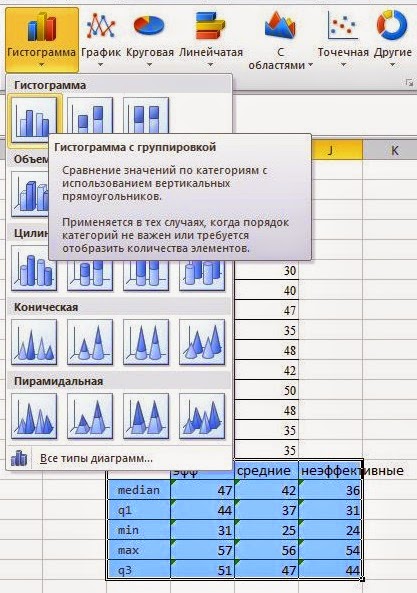Open the Charts group dialog launcher arrow
This screenshot has width=417, height=593.
[x=409, y=82]
